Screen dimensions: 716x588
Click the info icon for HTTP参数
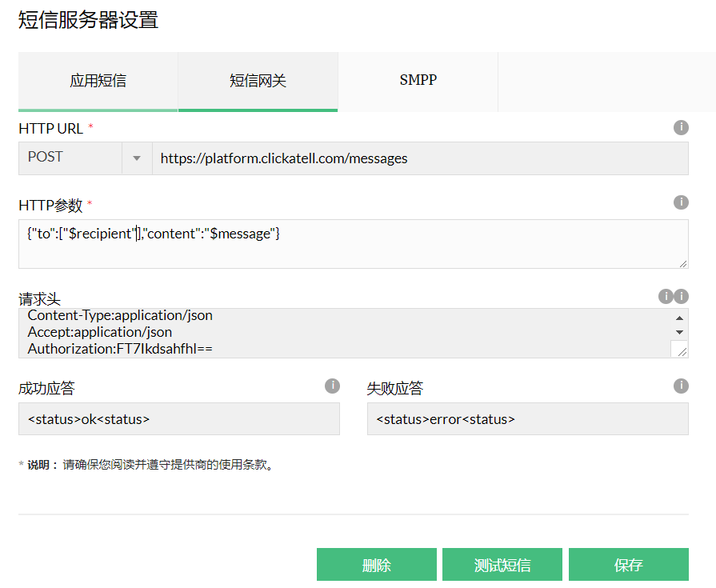pyautogui.click(x=681, y=202)
